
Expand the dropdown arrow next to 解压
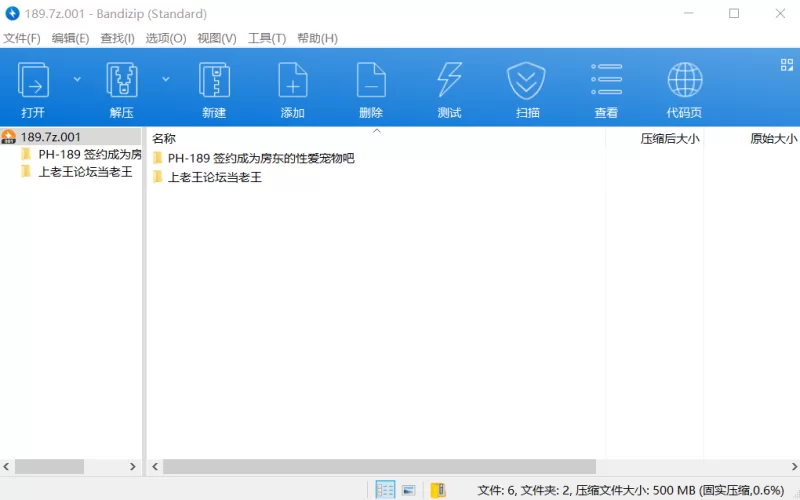(x=166, y=79)
